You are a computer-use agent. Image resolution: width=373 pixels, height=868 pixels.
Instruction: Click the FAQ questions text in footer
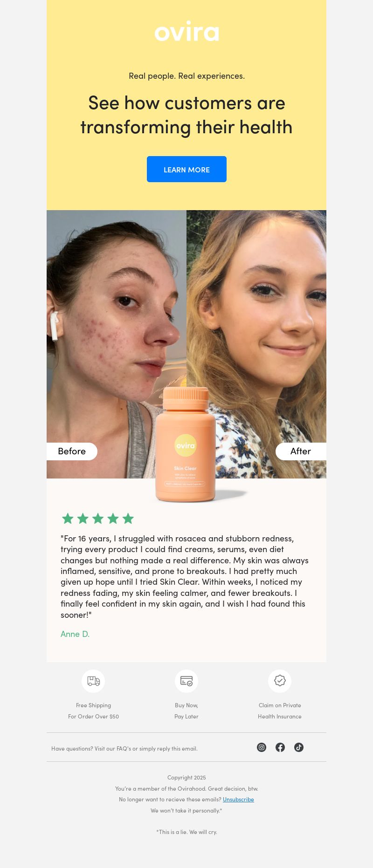tap(124, 749)
